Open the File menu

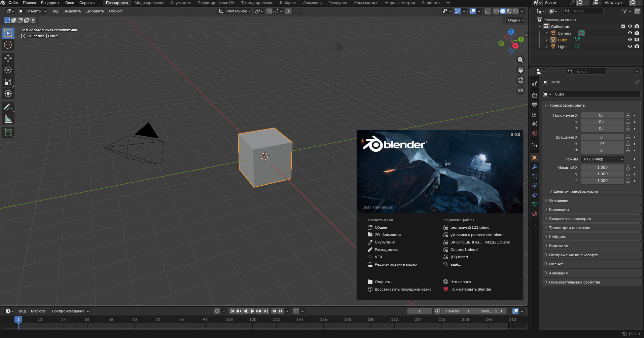click(13, 3)
